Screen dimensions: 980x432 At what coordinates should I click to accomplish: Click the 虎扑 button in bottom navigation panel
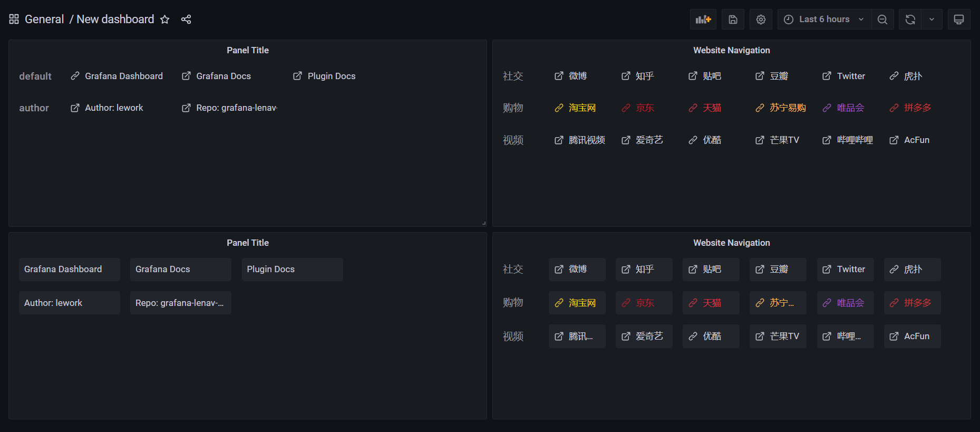click(x=913, y=269)
